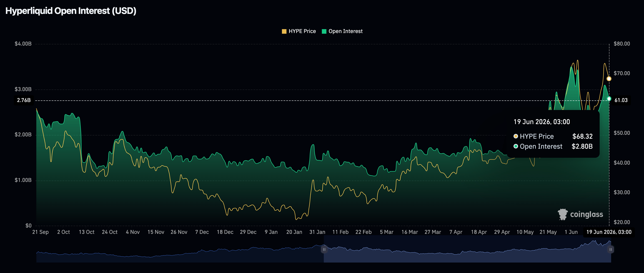Click the 7 Apr date label
The width and height of the screenshot is (644, 273).
[x=456, y=232]
